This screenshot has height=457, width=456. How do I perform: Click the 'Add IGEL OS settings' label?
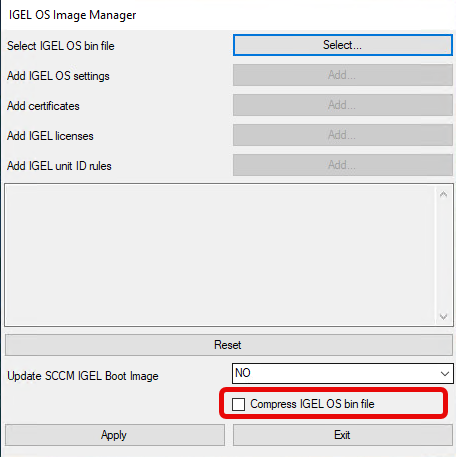click(58, 76)
